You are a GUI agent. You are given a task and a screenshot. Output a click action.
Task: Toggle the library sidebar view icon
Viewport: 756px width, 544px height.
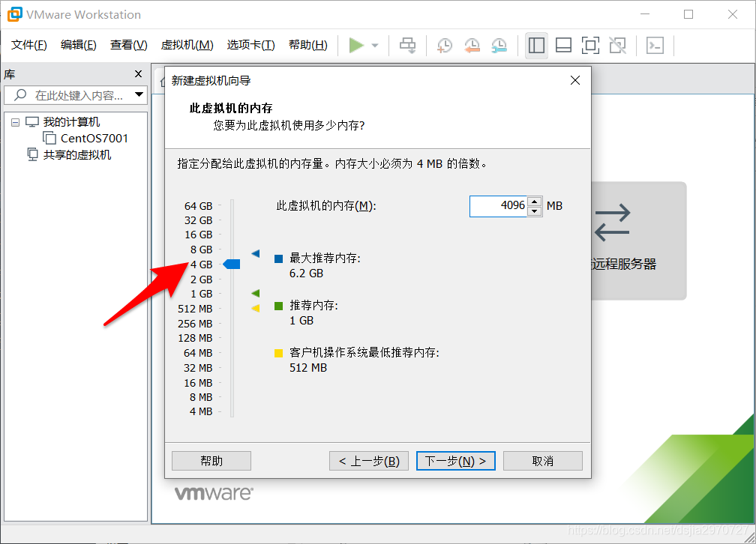(x=536, y=45)
